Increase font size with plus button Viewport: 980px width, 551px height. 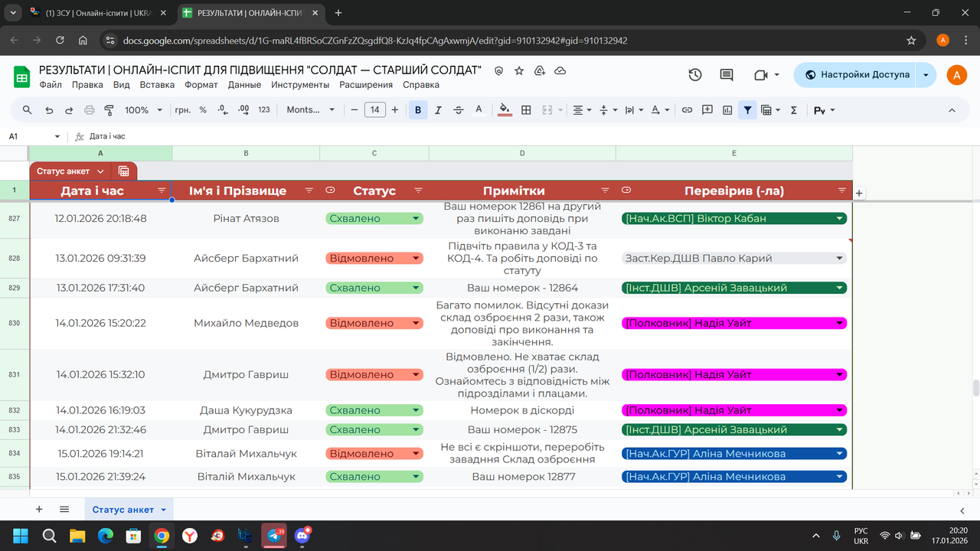pyautogui.click(x=395, y=110)
